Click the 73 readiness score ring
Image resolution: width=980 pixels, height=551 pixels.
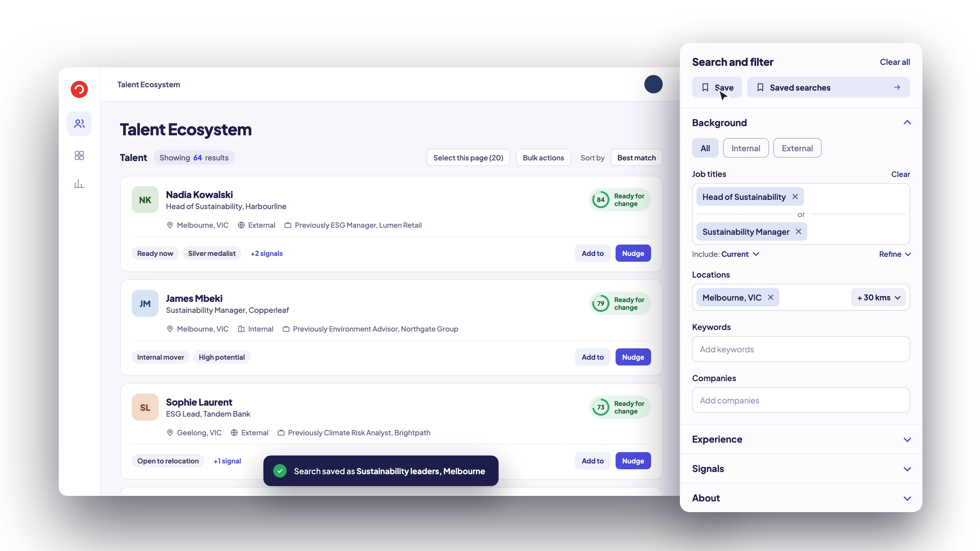tap(600, 407)
